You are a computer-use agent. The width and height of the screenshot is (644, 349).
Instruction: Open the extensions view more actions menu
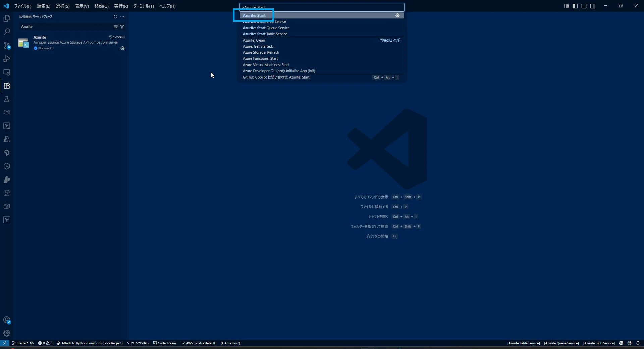[122, 16]
